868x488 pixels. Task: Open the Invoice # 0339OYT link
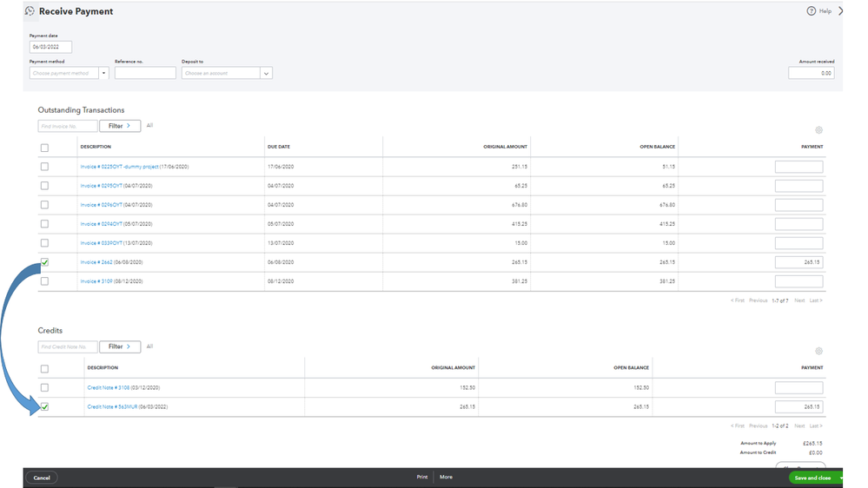[102, 243]
